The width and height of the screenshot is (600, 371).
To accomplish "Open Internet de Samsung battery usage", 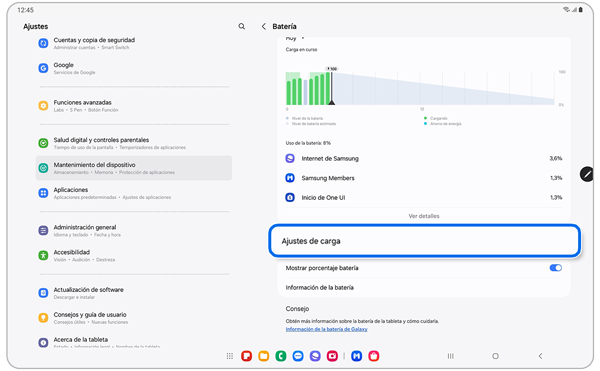I will 424,158.
